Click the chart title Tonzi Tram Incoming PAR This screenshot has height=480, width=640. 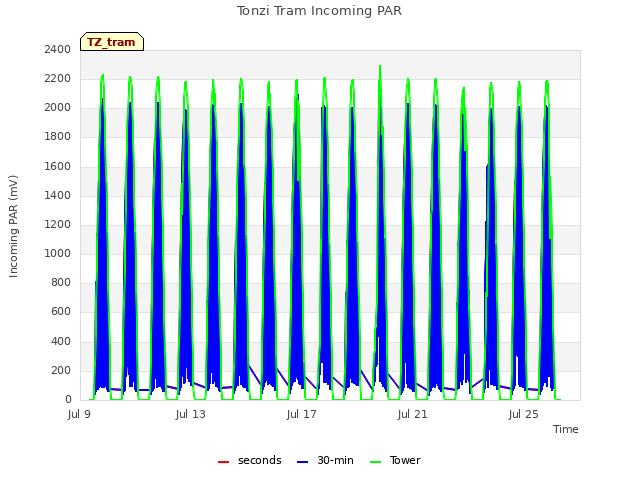[x=319, y=11]
